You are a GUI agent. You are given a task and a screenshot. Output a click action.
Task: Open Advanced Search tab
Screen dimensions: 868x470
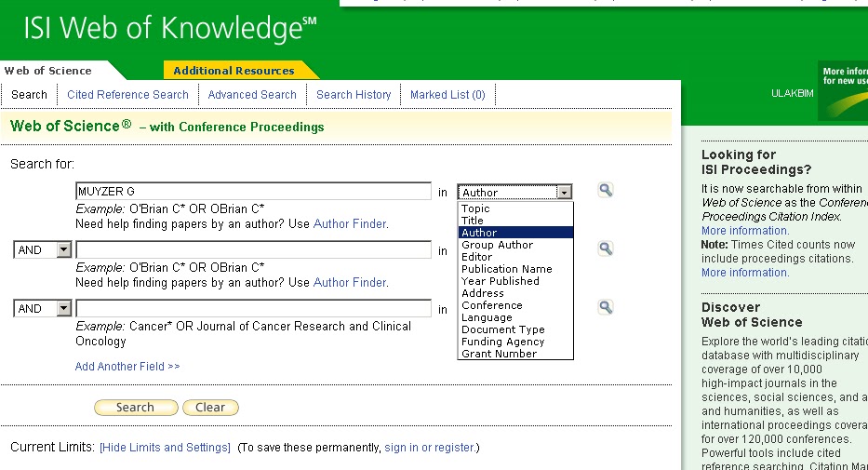pos(252,95)
